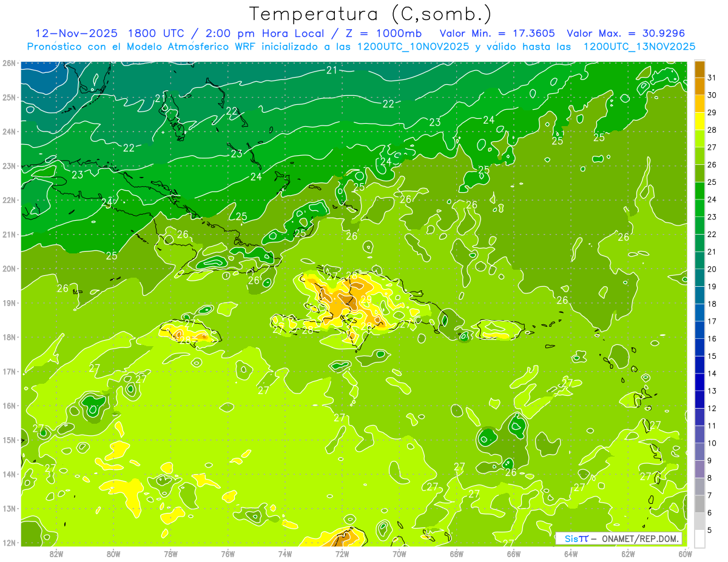Click the legend value 10
Image resolution: width=728 pixels, height=562 pixels.
coord(712,443)
